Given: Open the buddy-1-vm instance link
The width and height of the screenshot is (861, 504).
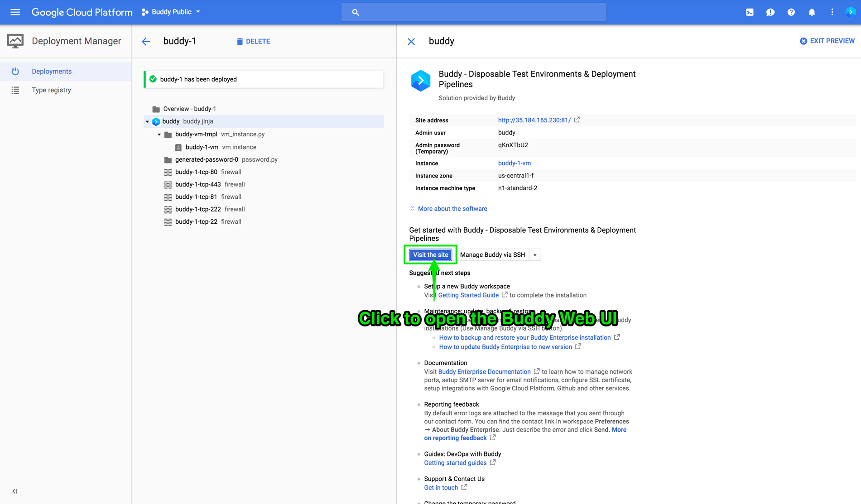Looking at the screenshot, I should (x=514, y=163).
